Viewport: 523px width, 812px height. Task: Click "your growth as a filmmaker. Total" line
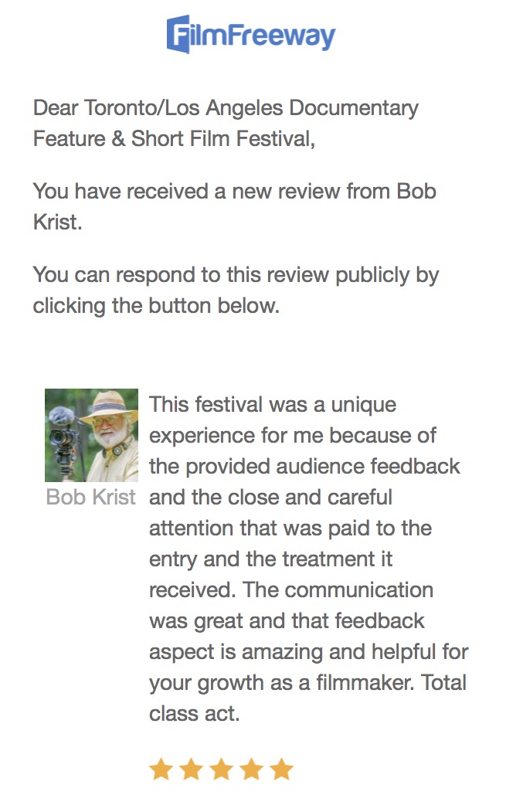[x=307, y=683]
